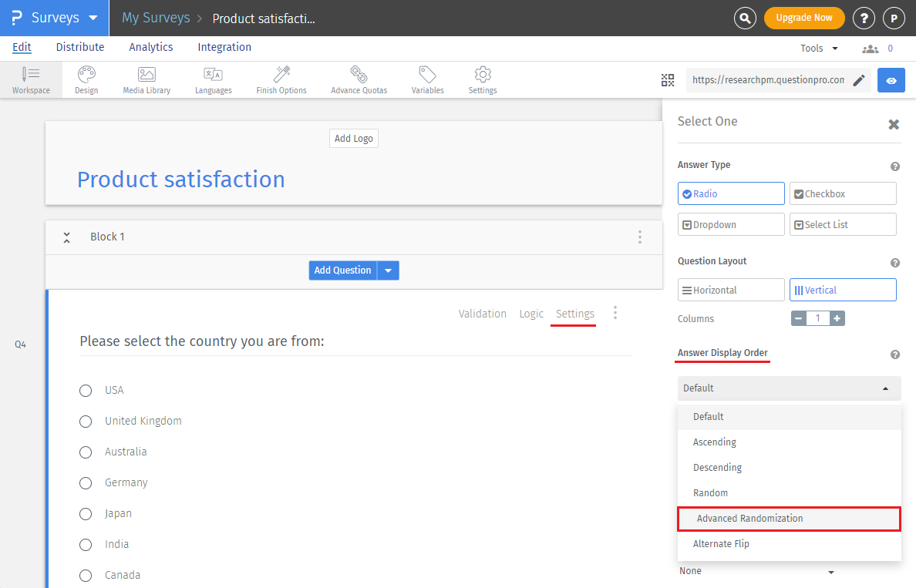
Task: Switch to the Analytics tab
Action: (151, 47)
